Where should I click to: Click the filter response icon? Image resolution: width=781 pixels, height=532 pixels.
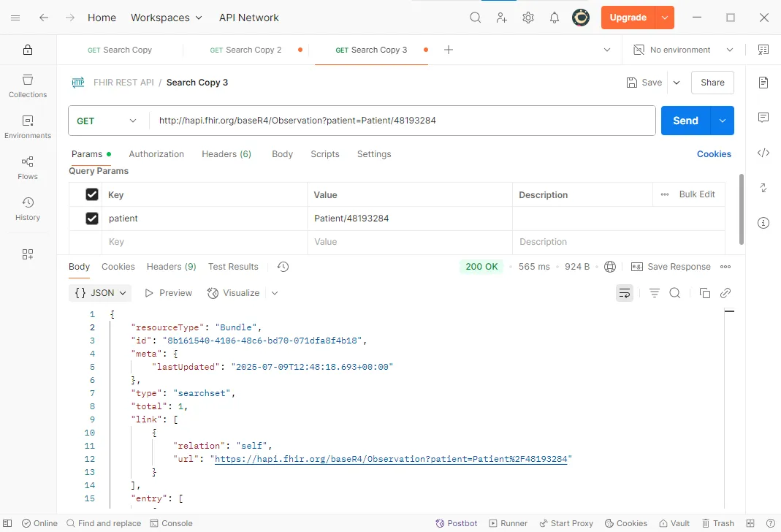point(655,293)
